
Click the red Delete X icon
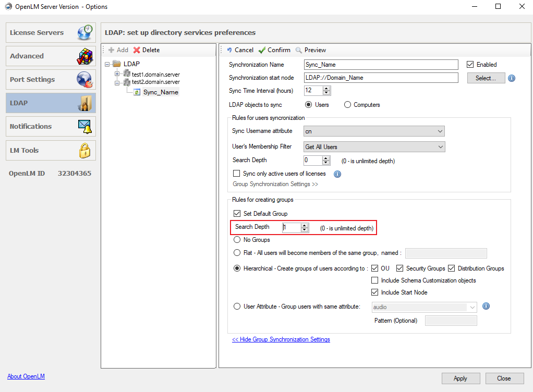(x=137, y=50)
